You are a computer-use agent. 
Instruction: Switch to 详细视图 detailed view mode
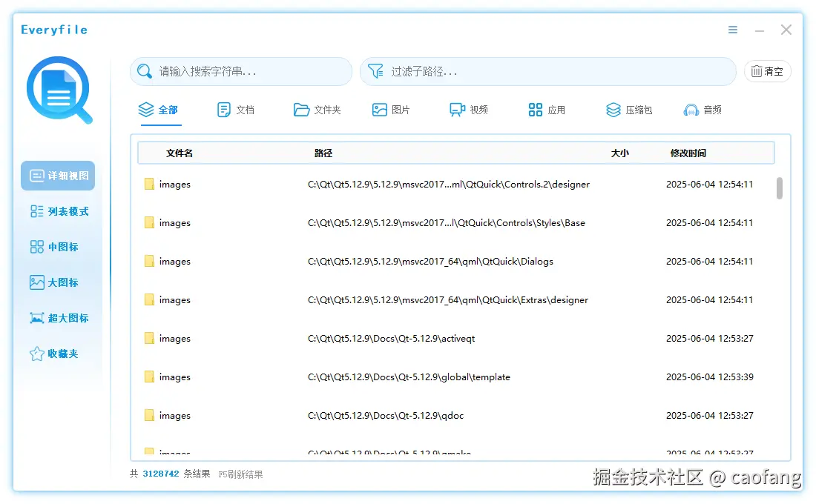57,176
